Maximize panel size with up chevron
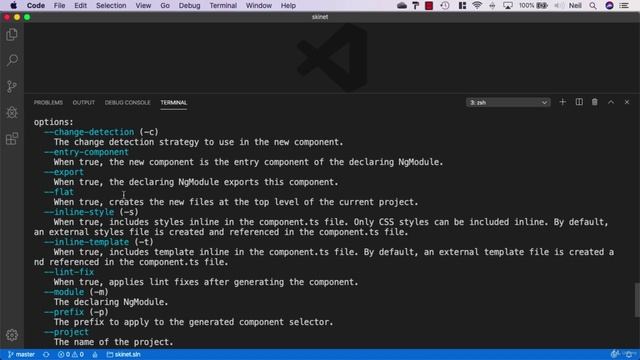Viewport: 640px width, 360px height. 611,102
